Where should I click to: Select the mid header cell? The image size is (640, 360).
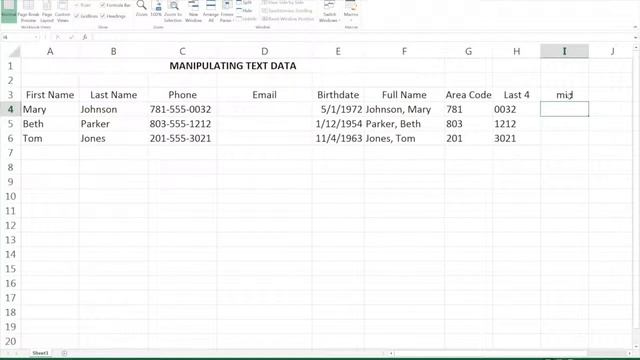pyautogui.click(x=564, y=95)
